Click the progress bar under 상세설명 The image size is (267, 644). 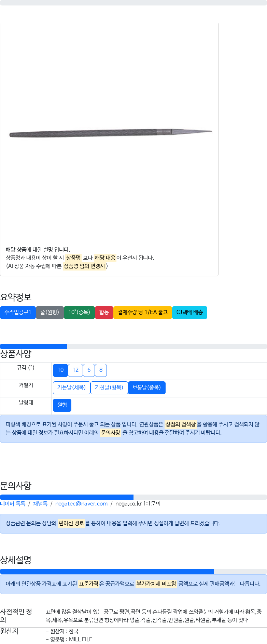[133, 571]
